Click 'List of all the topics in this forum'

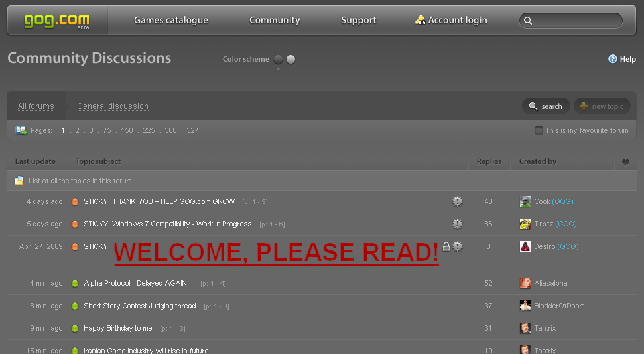point(80,181)
